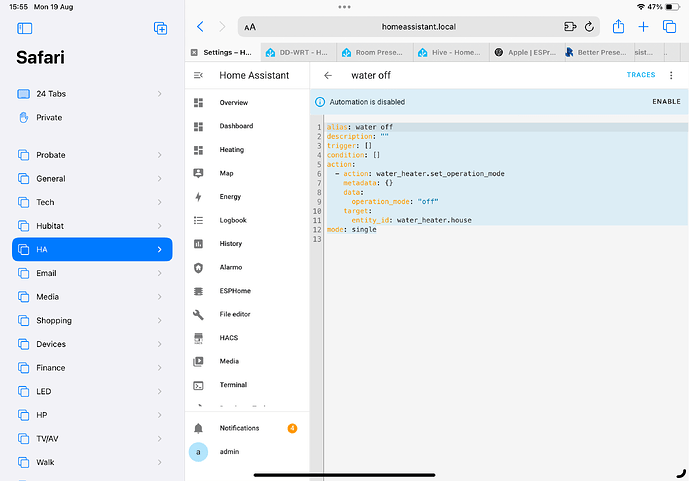Open the Heating dashboard
689x481 pixels.
(247, 150)
